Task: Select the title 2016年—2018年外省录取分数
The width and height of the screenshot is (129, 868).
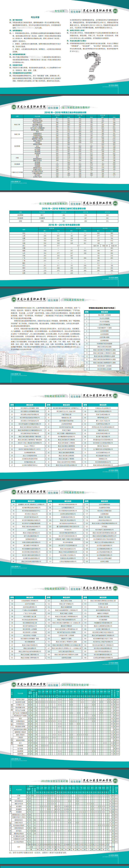Action: (x=64, y=225)
